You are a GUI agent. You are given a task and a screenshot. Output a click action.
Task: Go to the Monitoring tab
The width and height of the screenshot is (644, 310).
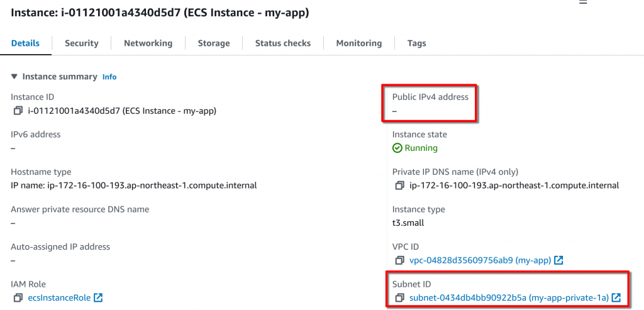click(x=358, y=43)
